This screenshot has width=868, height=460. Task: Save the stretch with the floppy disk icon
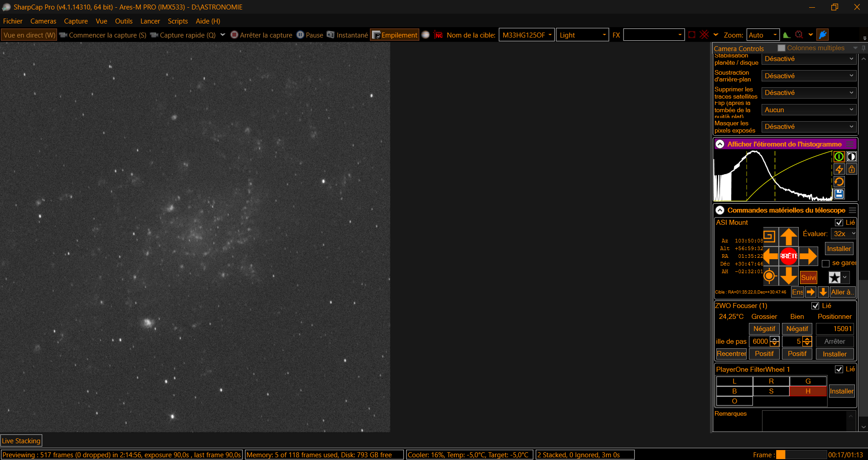[839, 194]
